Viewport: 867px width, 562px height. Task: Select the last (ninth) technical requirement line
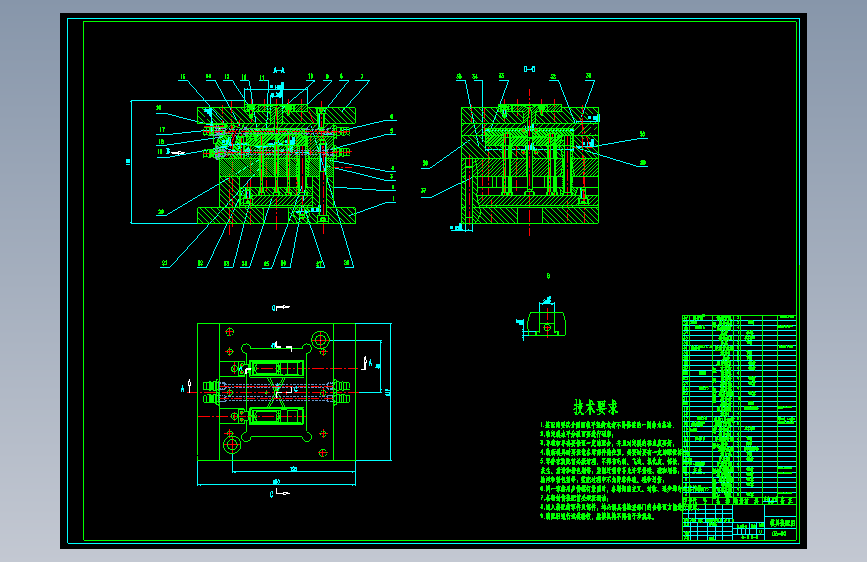(x=597, y=516)
